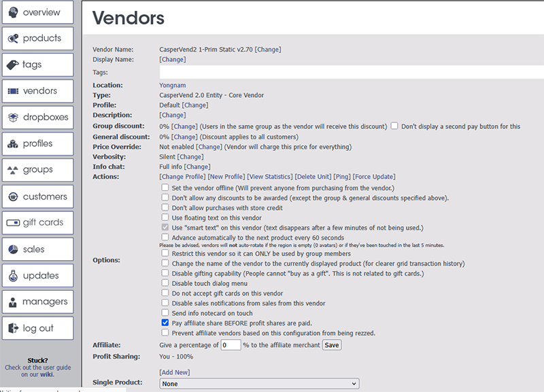Uncheck Pay affiliate share BEFORE profit shares
The image size is (544, 392).
tap(165, 323)
